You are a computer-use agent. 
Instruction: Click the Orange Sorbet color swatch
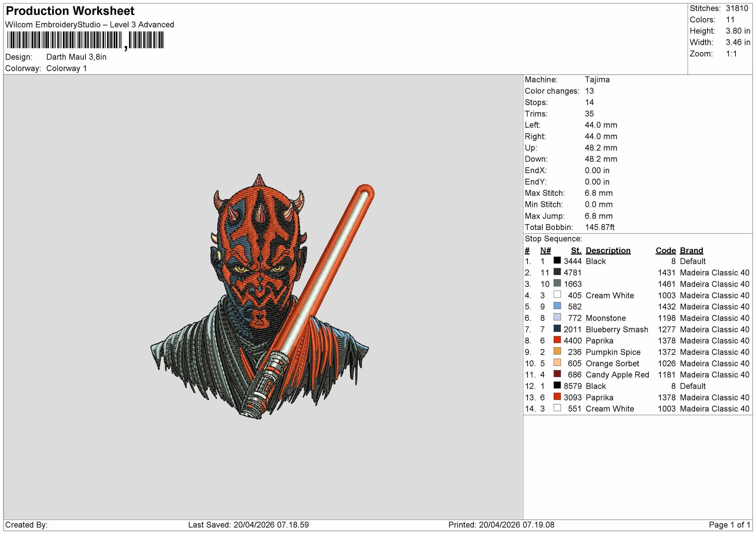click(557, 363)
